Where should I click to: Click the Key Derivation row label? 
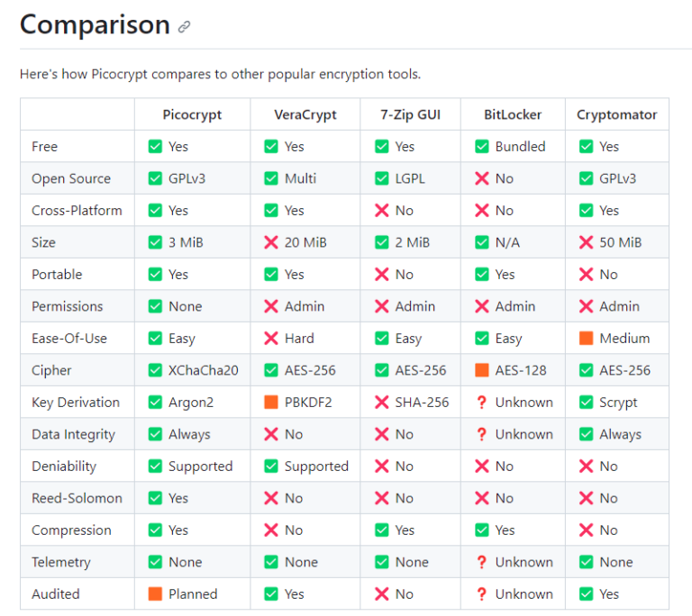[76, 403]
